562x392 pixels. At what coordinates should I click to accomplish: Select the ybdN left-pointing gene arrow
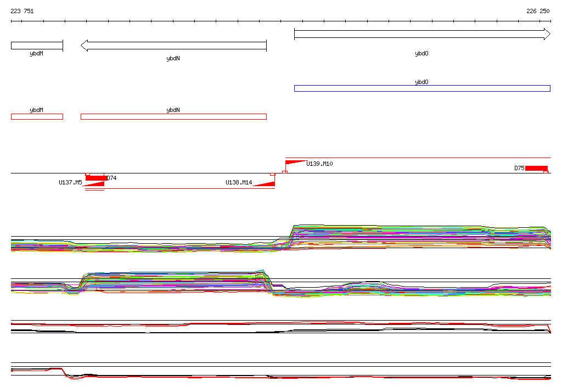(173, 46)
